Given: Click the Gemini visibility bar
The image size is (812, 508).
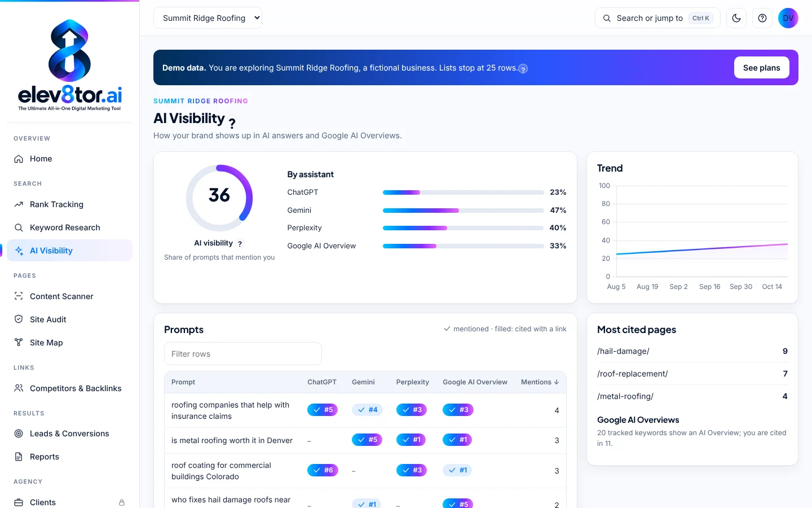Looking at the screenshot, I should [x=464, y=211].
